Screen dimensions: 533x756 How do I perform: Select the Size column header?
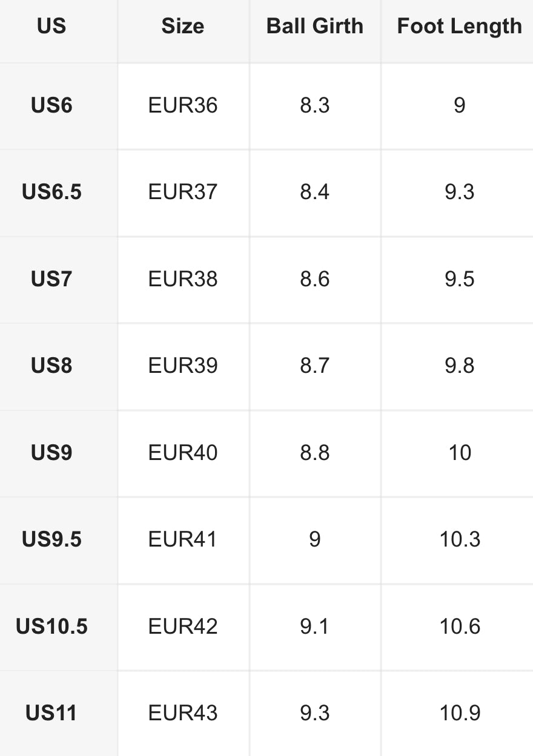point(182,26)
